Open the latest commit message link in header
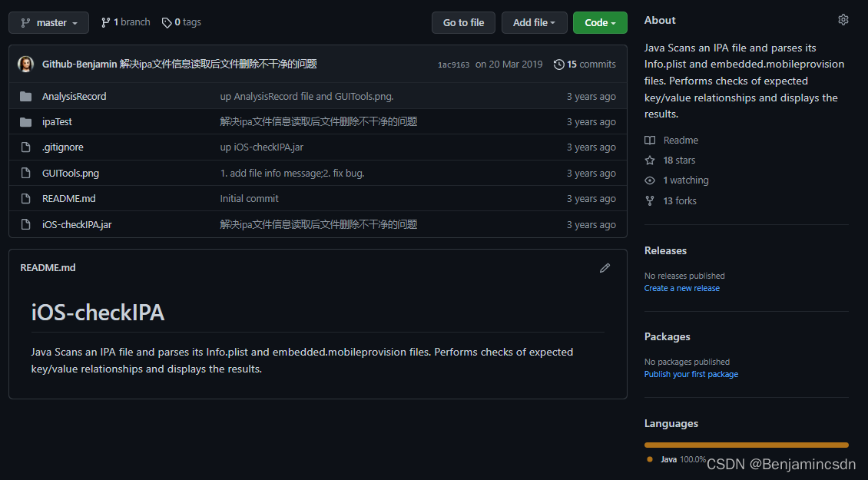The height and width of the screenshot is (480, 868). (218, 65)
